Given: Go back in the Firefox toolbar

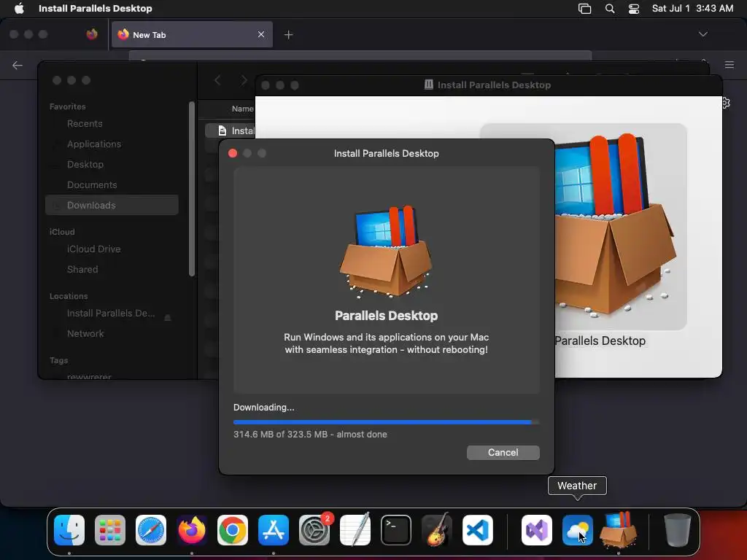Looking at the screenshot, I should point(18,65).
